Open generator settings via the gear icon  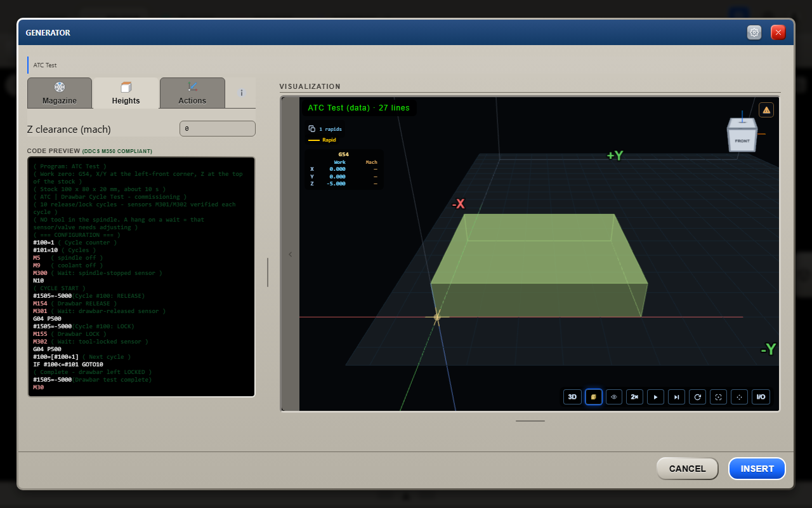point(754,32)
